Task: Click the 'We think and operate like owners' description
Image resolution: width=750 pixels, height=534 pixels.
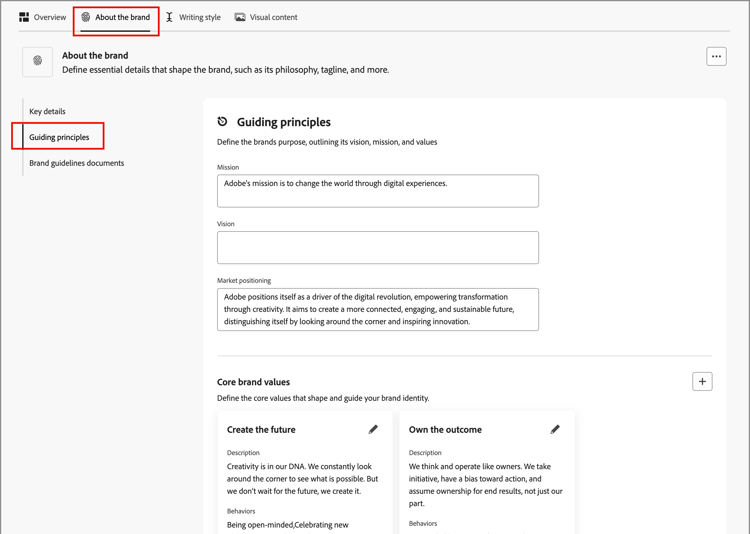Action: tap(485, 485)
